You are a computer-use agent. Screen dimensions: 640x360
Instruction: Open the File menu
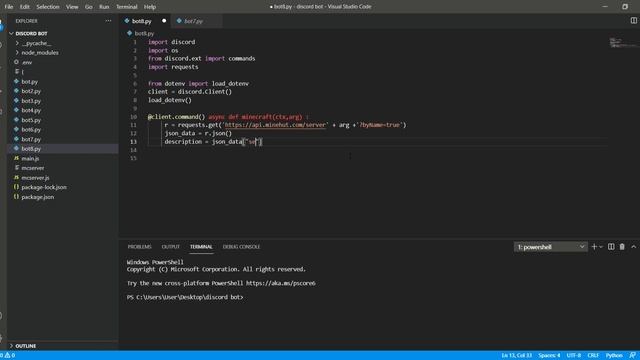(x=9, y=7)
